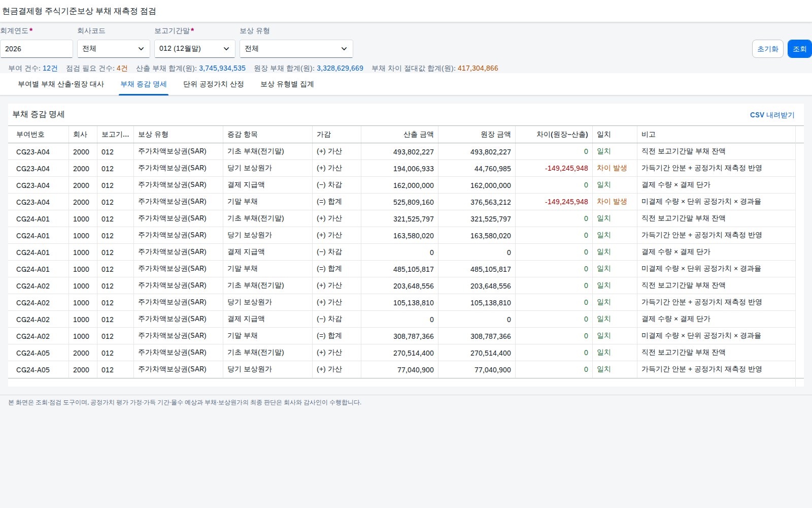This screenshot has height=508, width=812.
Task: Click the 초기화 button
Action: [767, 49]
